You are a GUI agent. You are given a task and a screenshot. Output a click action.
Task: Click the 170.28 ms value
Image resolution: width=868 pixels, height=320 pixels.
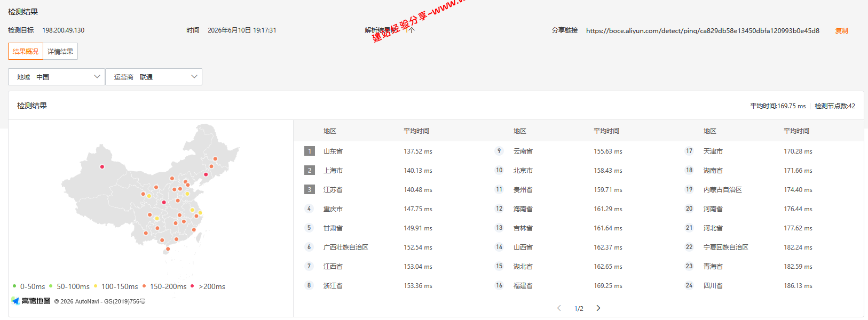click(x=798, y=151)
